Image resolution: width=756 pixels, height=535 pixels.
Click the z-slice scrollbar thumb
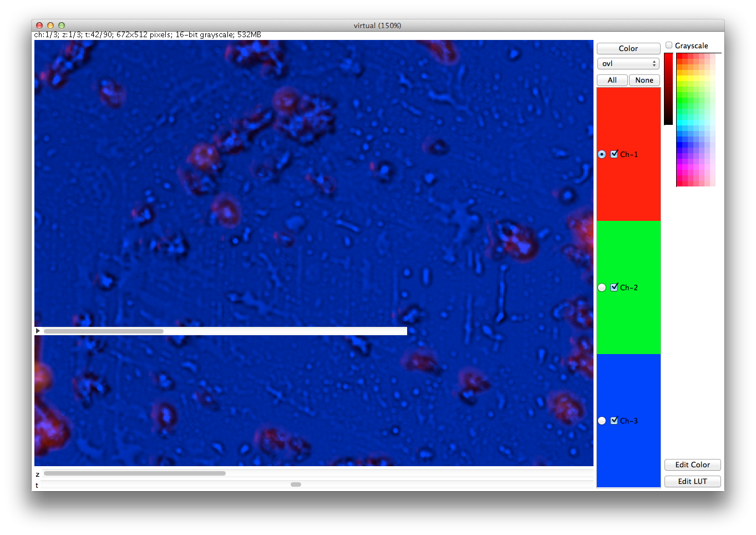135,473
